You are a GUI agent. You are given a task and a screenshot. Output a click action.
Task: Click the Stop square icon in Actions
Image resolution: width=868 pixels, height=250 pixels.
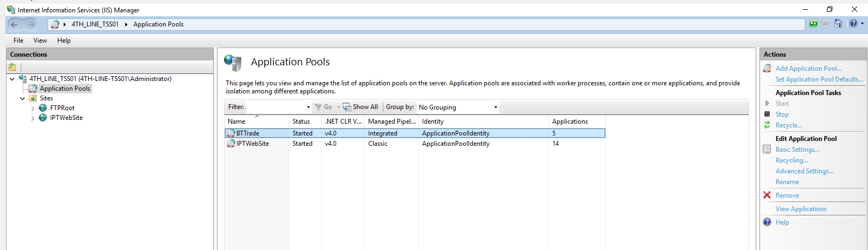pos(767,114)
